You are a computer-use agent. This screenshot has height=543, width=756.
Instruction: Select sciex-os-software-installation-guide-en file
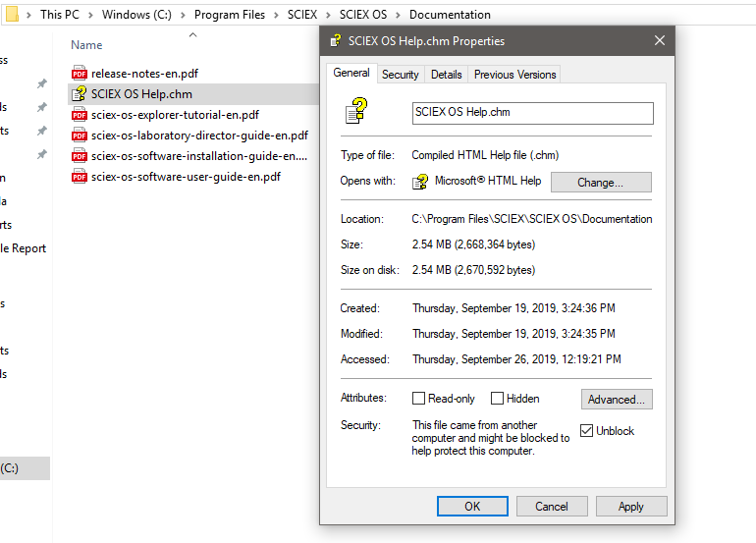(x=199, y=156)
